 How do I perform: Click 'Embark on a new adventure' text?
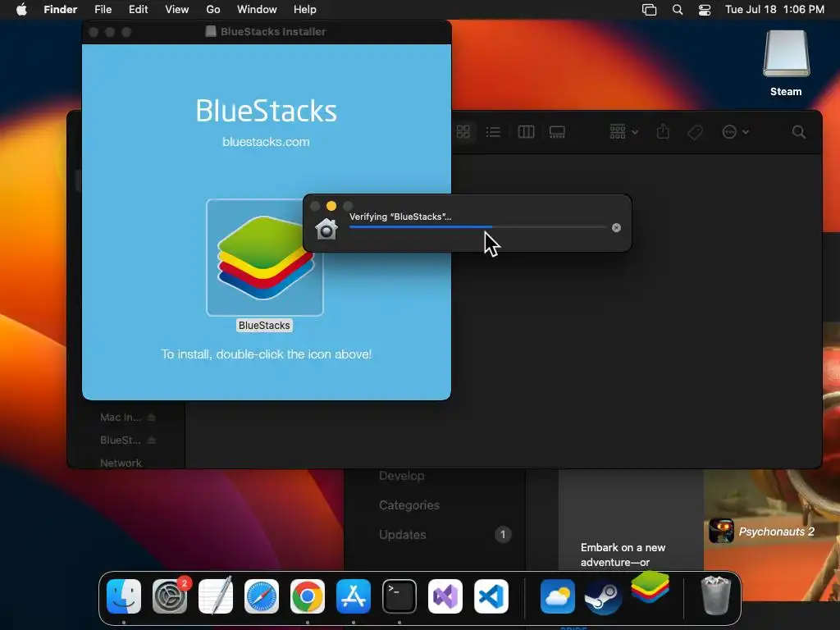623,555
